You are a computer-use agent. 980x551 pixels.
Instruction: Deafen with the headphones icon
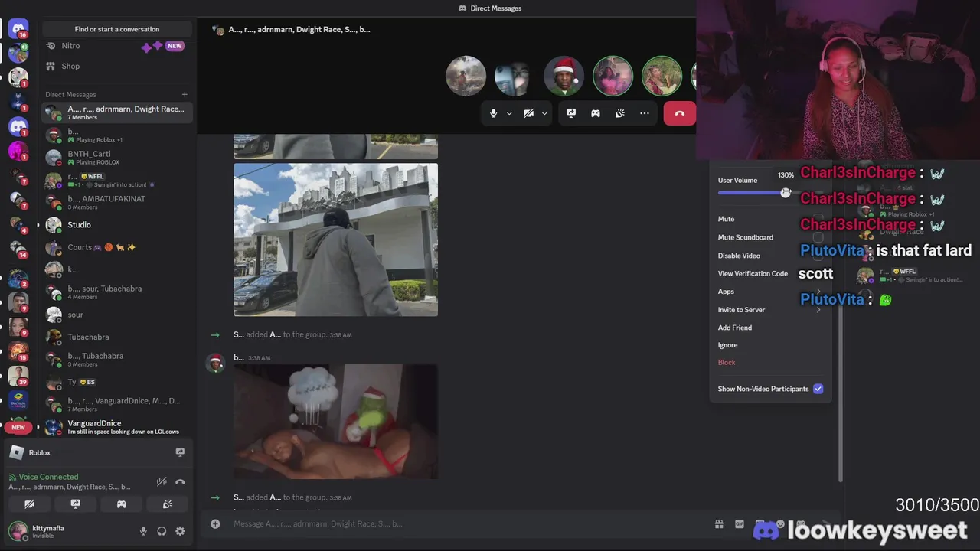(x=162, y=531)
